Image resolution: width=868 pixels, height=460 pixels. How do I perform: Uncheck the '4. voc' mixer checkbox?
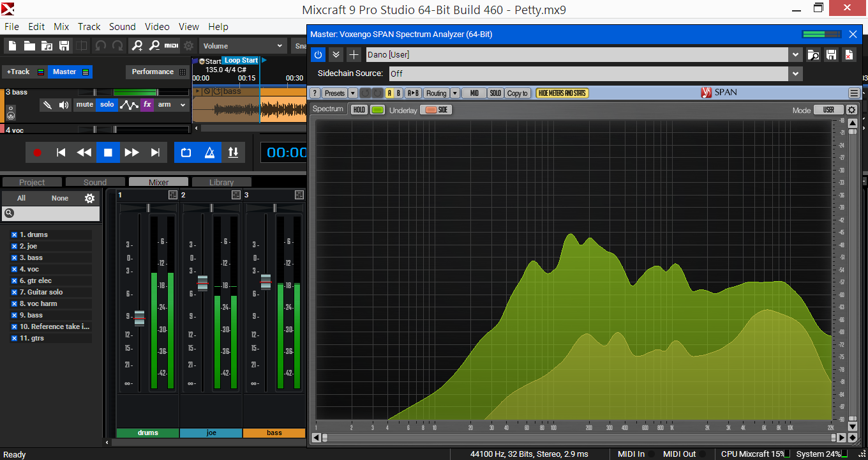click(x=14, y=270)
